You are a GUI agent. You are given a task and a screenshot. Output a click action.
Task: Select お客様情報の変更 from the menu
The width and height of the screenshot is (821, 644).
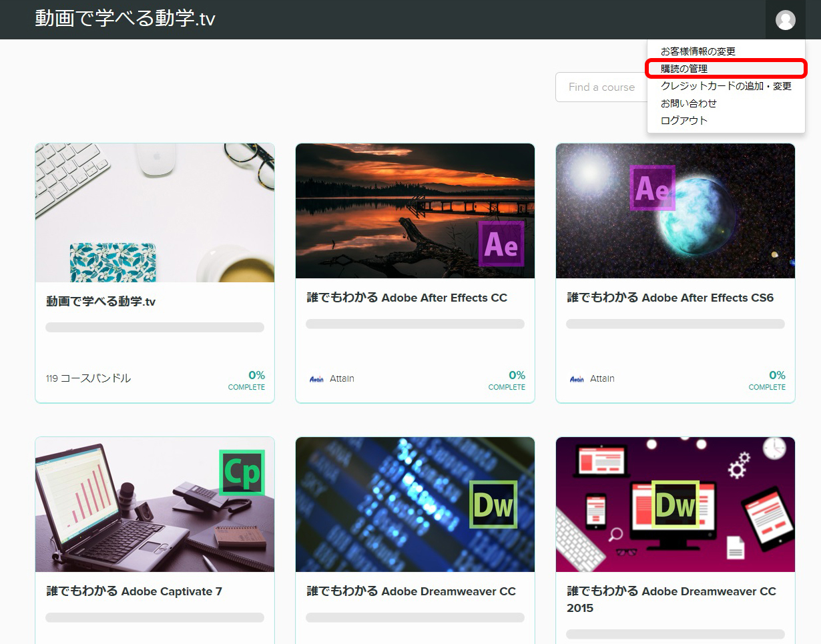pos(698,51)
